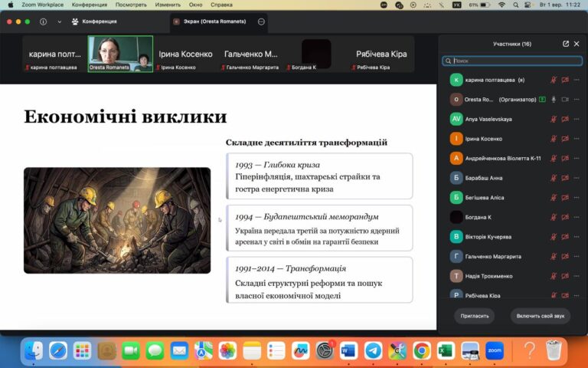Click the Пригласить button
The height and width of the screenshot is (368, 588).
[475, 316]
